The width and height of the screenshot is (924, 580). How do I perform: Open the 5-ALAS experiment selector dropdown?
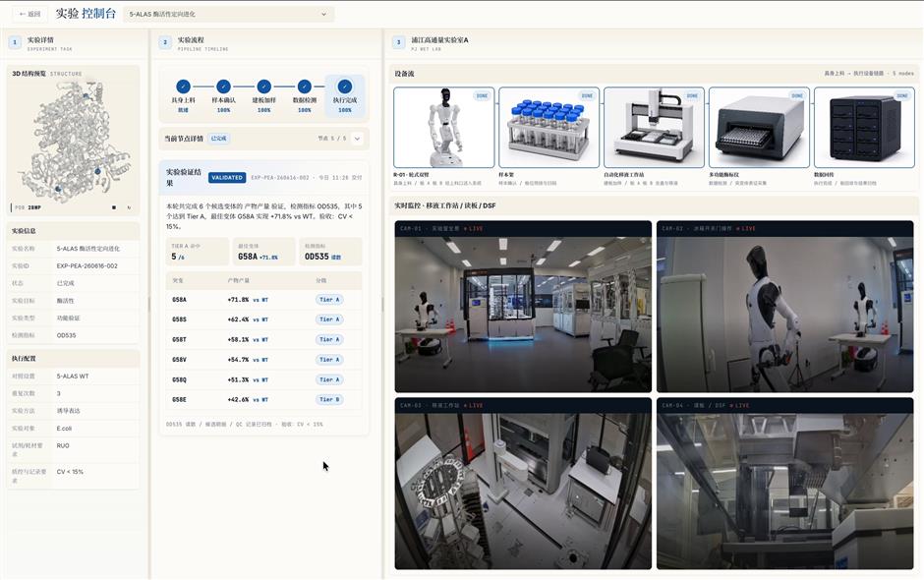point(228,14)
